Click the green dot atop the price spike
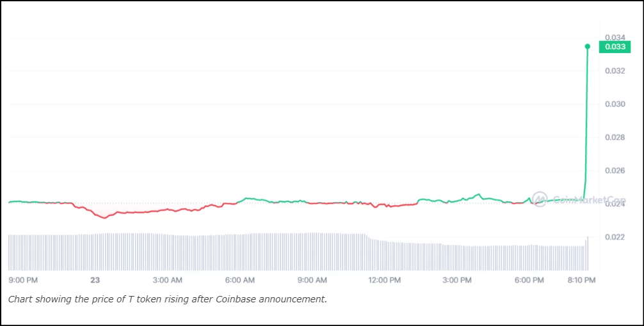The height and width of the screenshot is (326, 644). coord(588,46)
